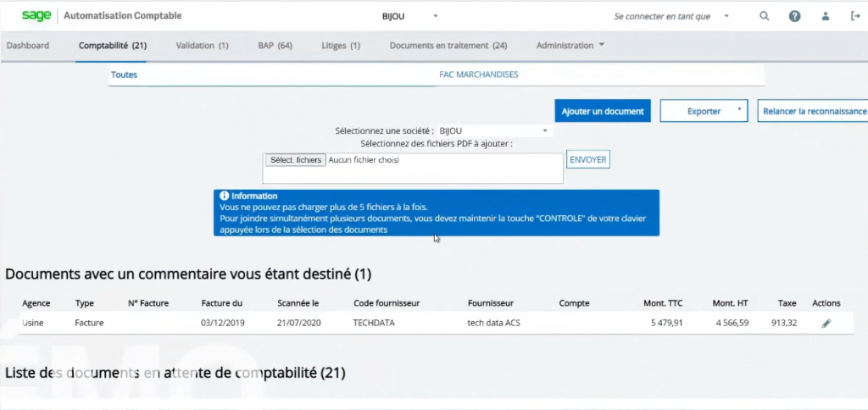Click the search magnifier icon
This screenshot has width=868, height=410.
coord(765,16)
